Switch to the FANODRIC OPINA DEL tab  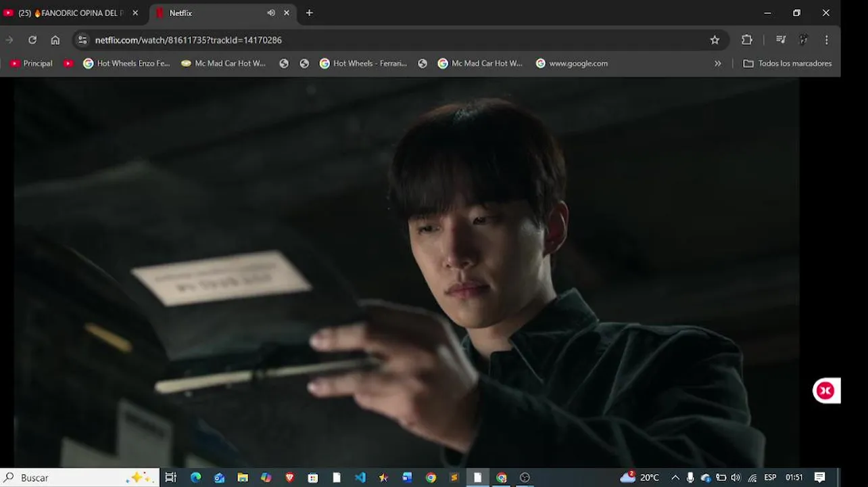coord(70,13)
